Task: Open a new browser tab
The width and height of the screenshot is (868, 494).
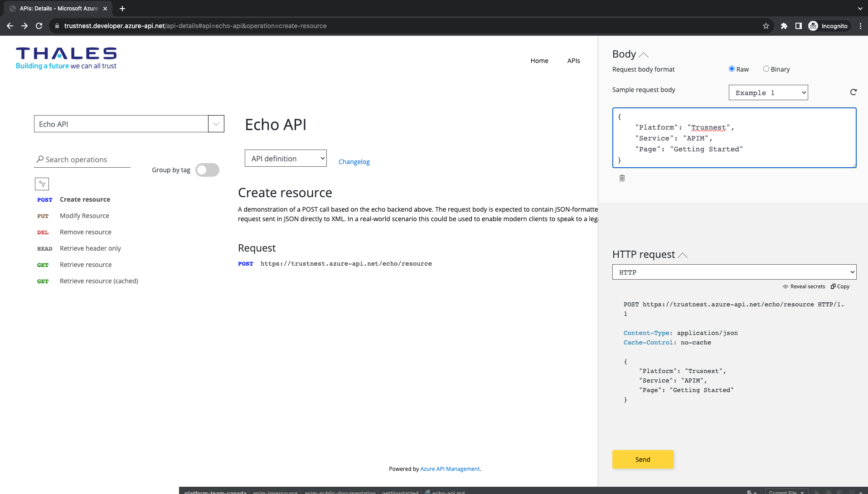Action: tap(122, 9)
